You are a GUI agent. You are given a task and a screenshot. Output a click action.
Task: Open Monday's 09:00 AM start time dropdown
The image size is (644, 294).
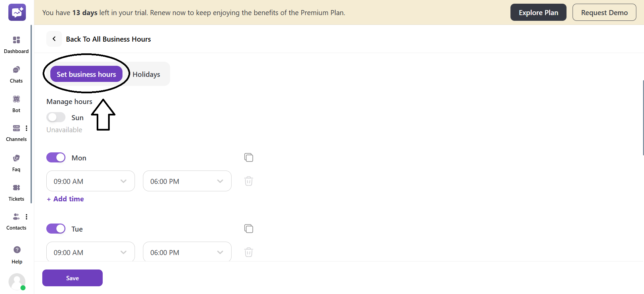(x=91, y=181)
